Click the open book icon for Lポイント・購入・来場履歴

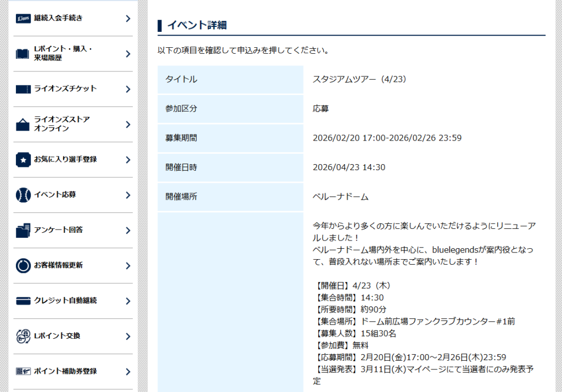23,54
